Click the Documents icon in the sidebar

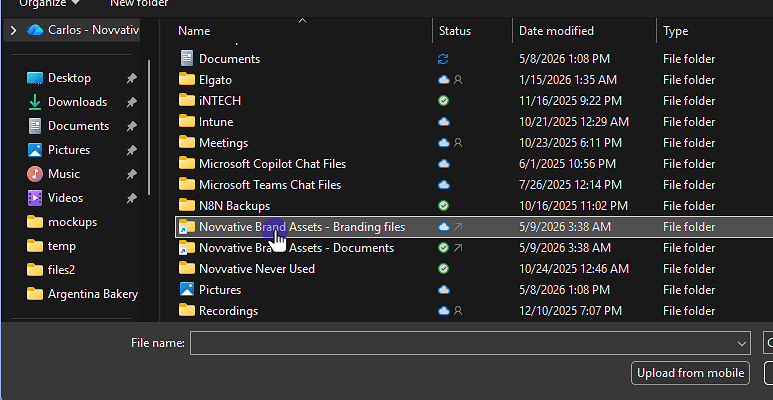coord(35,126)
